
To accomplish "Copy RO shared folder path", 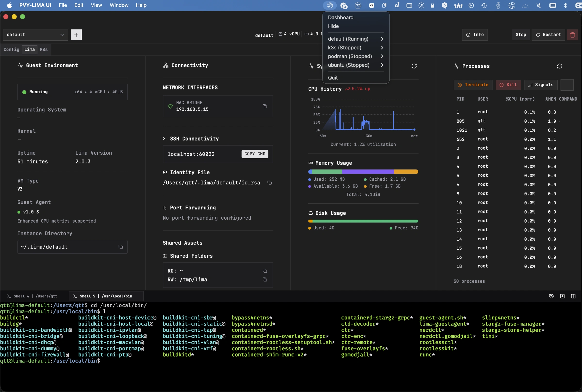I will pos(265,271).
